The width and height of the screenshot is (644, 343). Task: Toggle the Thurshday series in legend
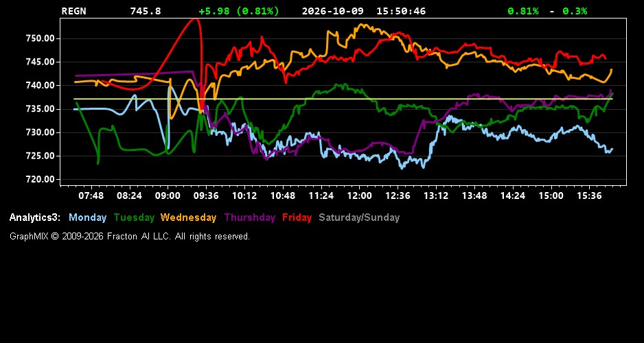(250, 217)
